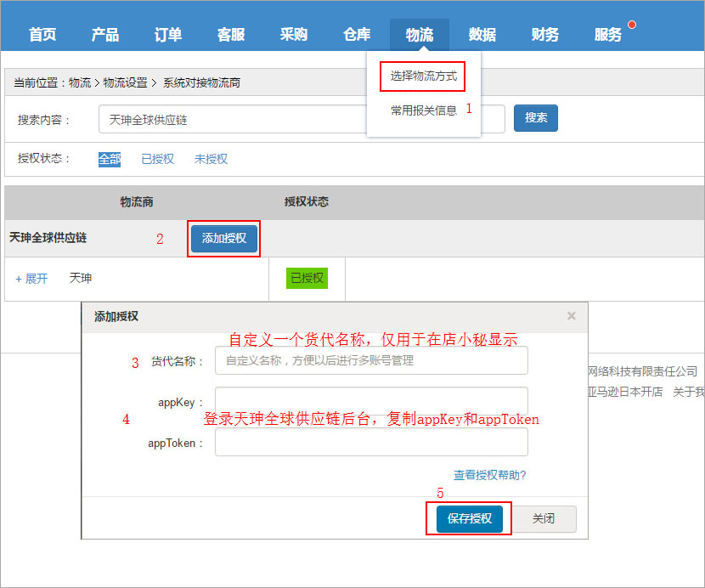Image resolution: width=705 pixels, height=588 pixels.
Task: Open the 采购 menu
Action: (x=294, y=35)
